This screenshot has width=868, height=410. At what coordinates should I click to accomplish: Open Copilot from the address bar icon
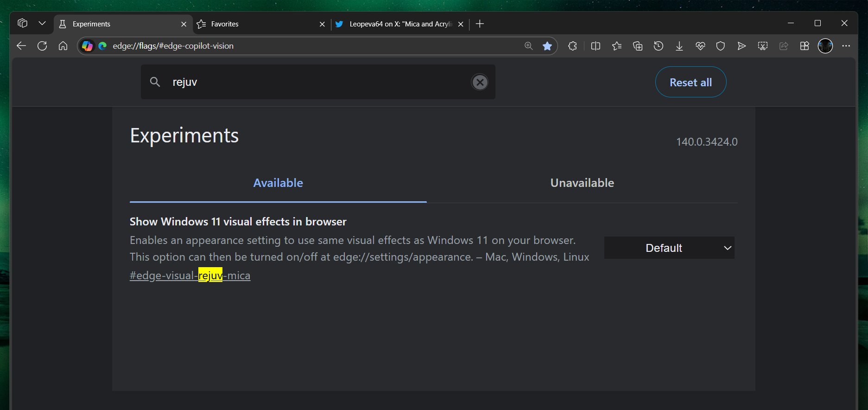[87, 46]
